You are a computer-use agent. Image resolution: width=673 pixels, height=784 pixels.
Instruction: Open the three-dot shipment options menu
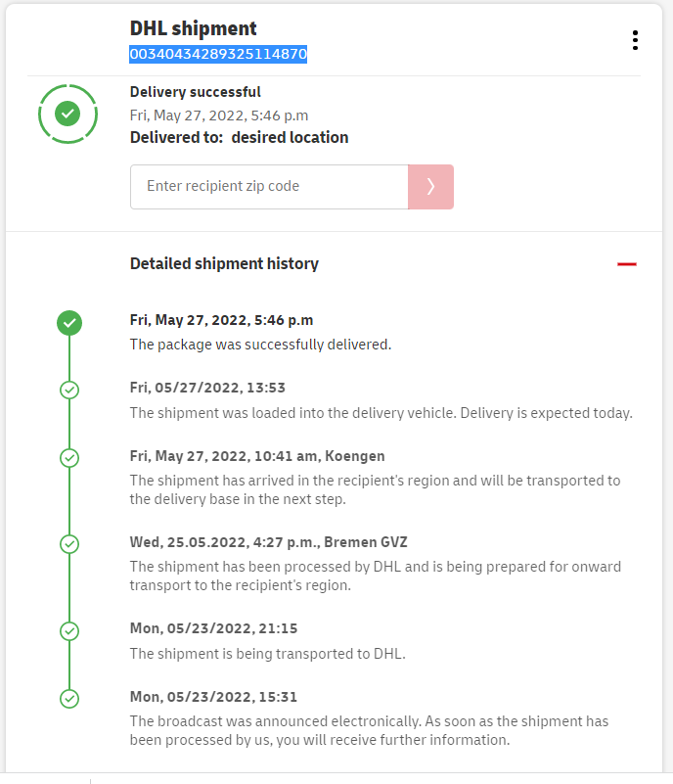click(635, 40)
